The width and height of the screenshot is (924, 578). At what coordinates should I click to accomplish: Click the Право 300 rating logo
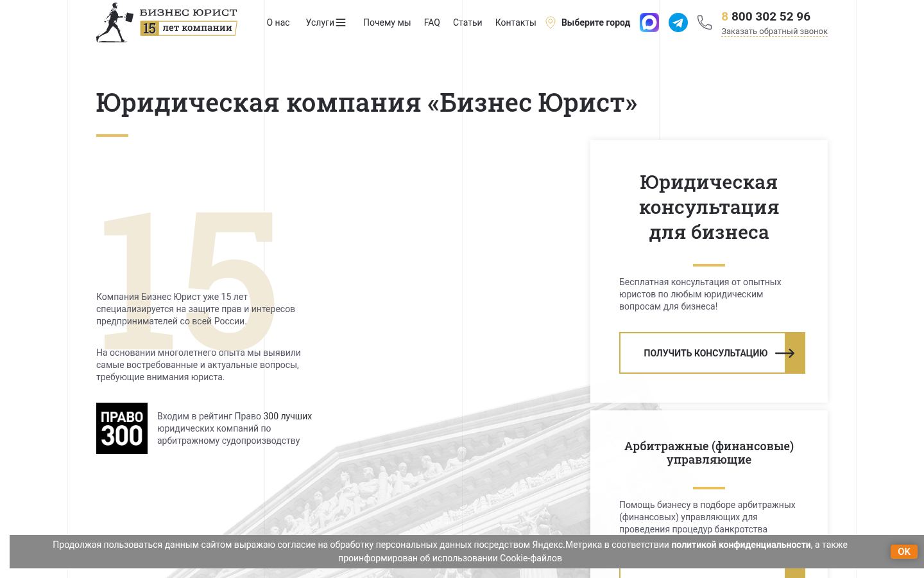pyautogui.click(x=122, y=428)
